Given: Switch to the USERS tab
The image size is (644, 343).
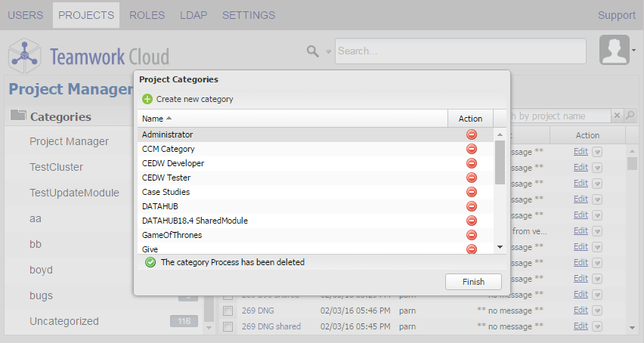Looking at the screenshot, I should [26, 15].
